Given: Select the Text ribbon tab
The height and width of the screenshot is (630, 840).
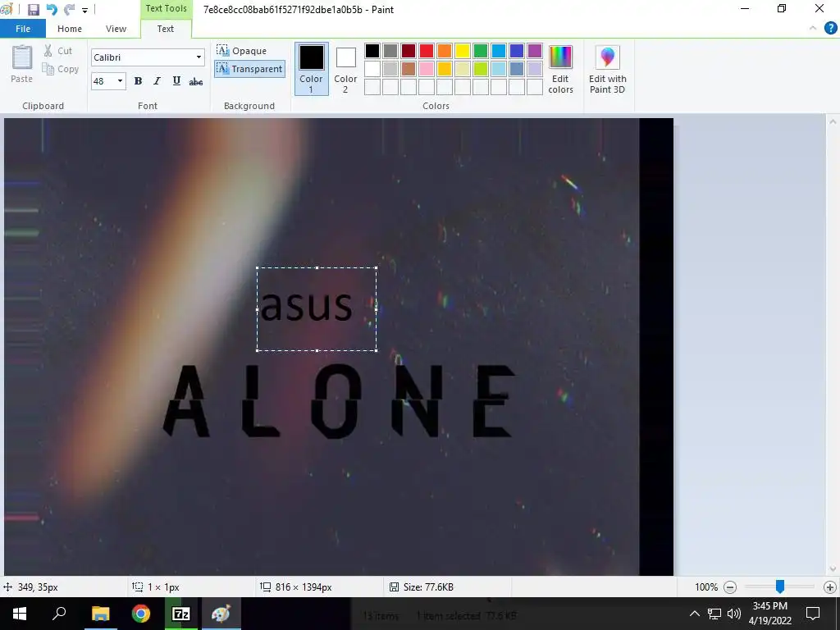Looking at the screenshot, I should (166, 29).
